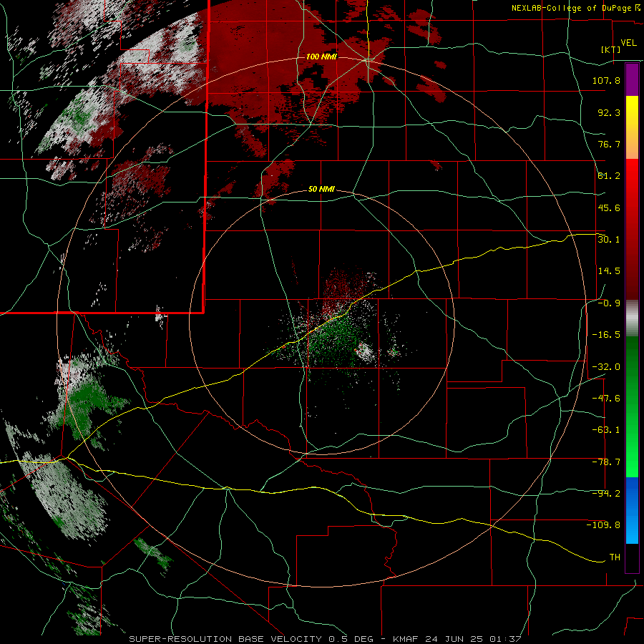644x644 pixels.
Task: Click the 14.5 velocity scale value
Action: (x=609, y=270)
